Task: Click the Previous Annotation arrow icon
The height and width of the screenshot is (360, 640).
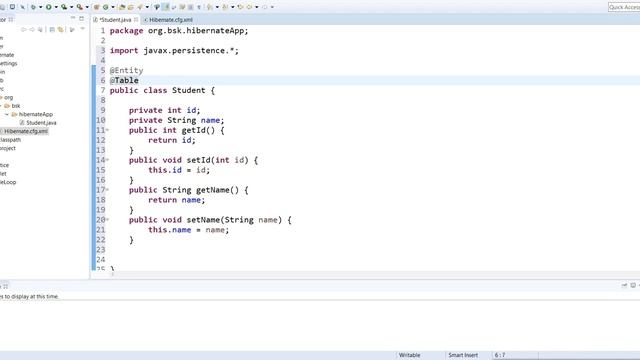Action: [225, 7]
